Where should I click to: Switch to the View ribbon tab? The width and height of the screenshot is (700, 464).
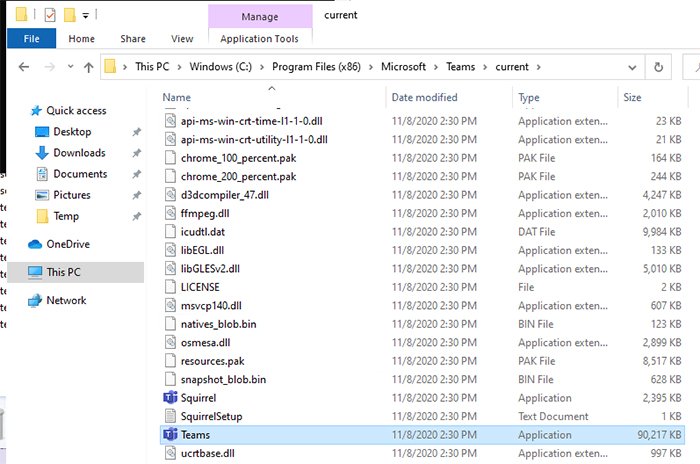[x=182, y=39]
